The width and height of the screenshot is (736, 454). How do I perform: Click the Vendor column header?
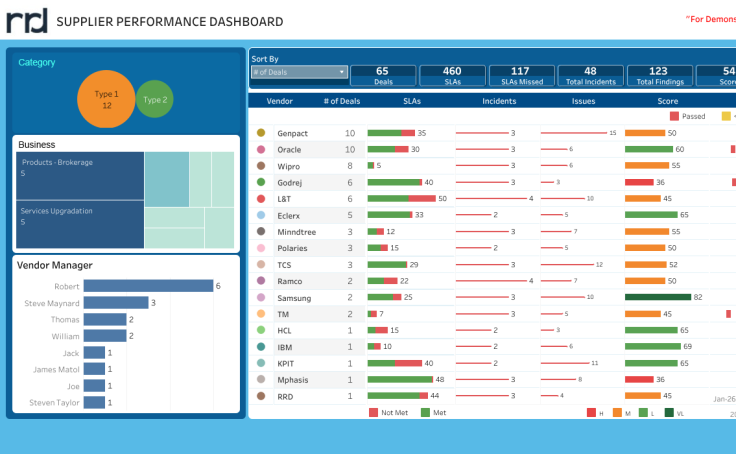pos(279,101)
